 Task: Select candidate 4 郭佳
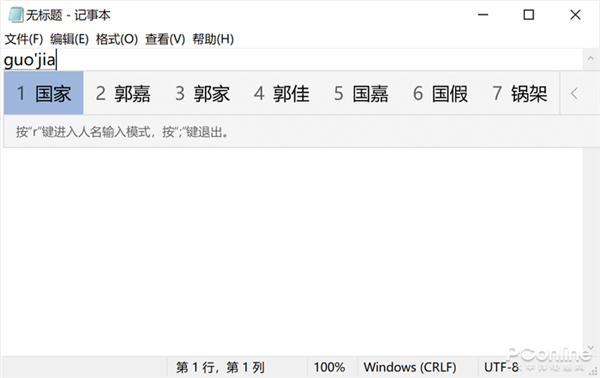click(282, 93)
